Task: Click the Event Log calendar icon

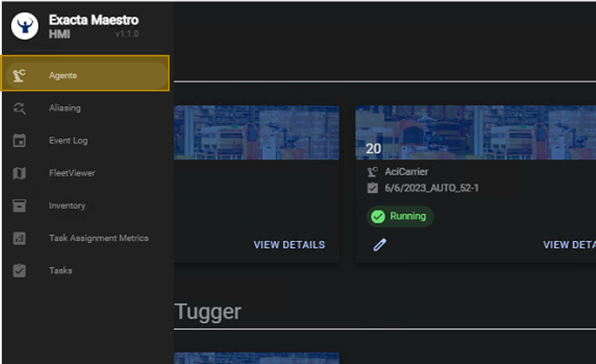Action: pyautogui.click(x=19, y=141)
